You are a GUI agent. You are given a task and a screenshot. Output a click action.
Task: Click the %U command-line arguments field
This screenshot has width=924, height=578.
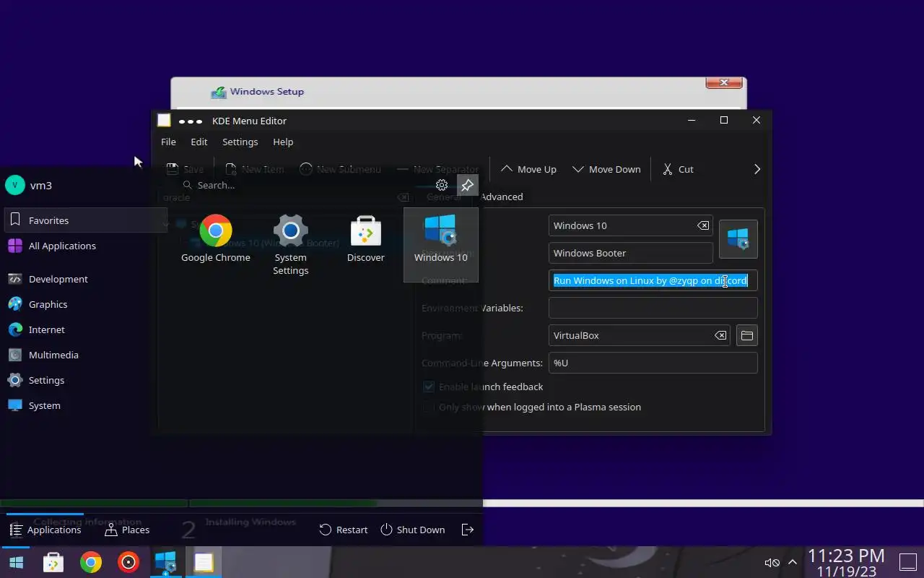653,363
